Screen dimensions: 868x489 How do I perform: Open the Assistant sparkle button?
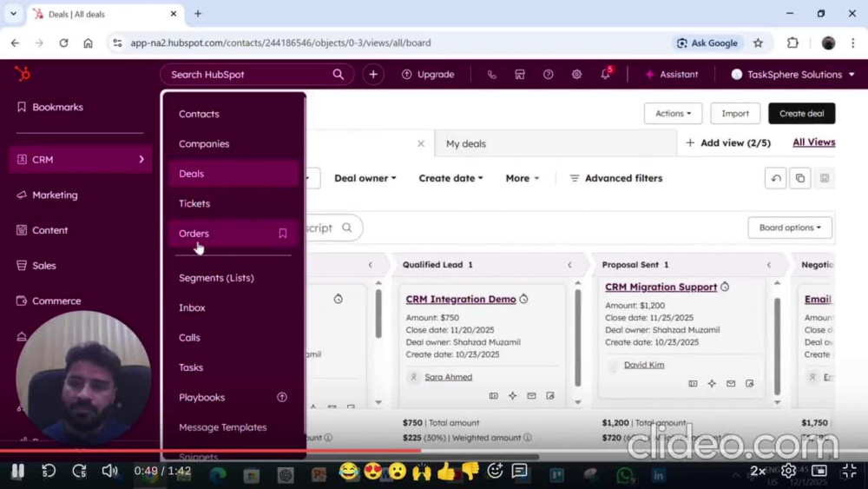tap(672, 74)
